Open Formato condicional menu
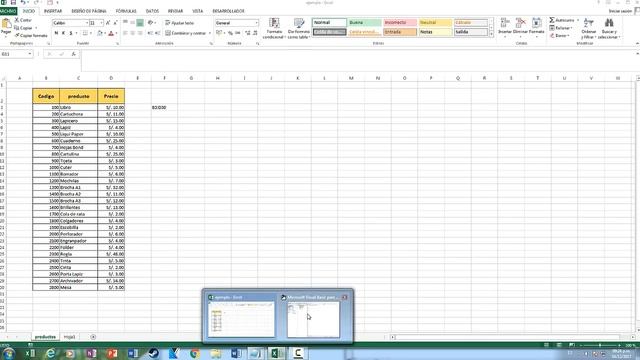This screenshot has width=640, height=360. [x=274, y=29]
